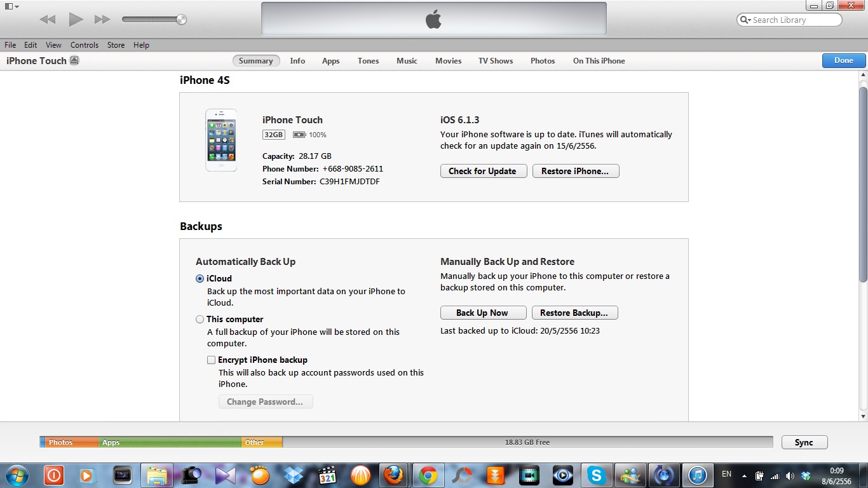The height and width of the screenshot is (488, 868).
Task: Skip to the previous track
Action: coord(48,20)
